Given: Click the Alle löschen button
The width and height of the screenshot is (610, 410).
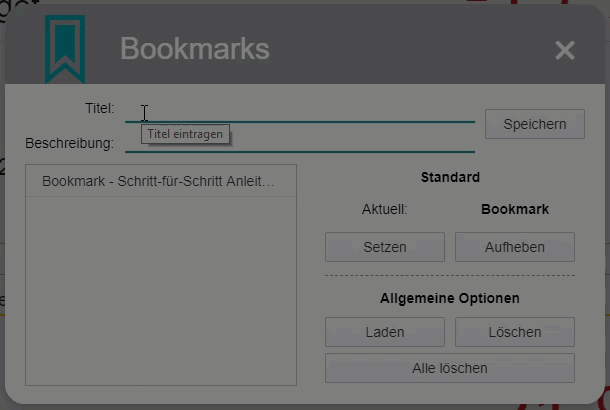Looking at the screenshot, I should [x=450, y=368].
